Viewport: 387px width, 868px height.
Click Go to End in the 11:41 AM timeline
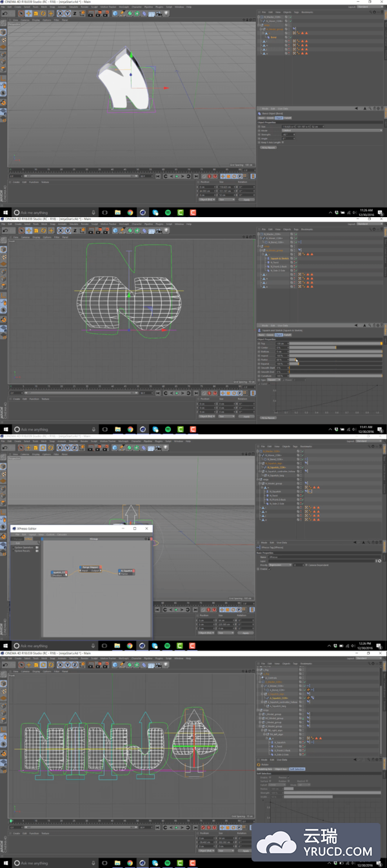(x=196, y=392)
